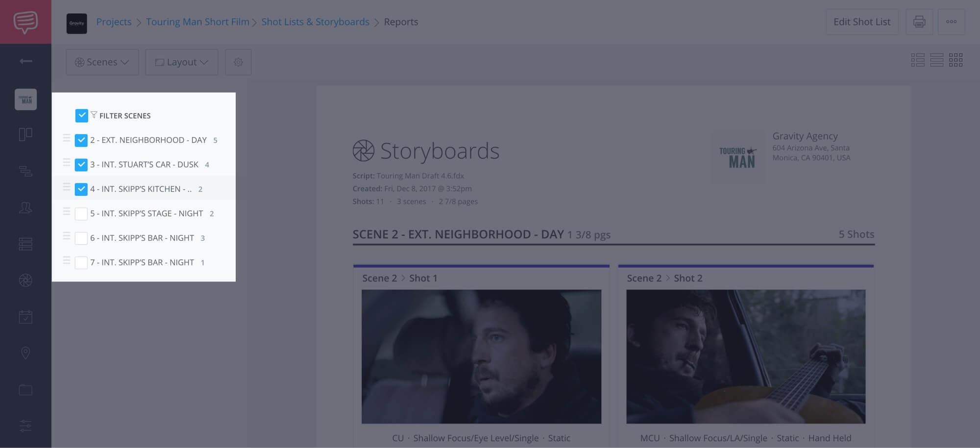Open the Files folder icon in sidebar

25,389
